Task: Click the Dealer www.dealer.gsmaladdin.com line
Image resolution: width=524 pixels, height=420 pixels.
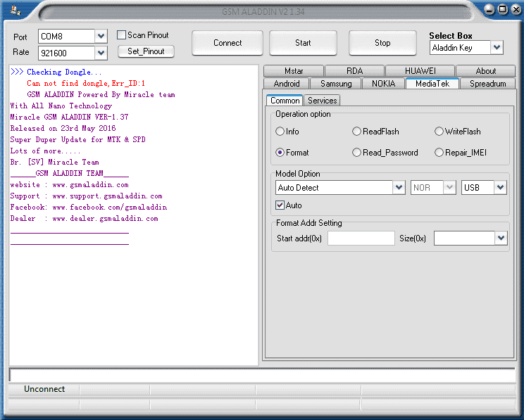Action: (85, 218)
